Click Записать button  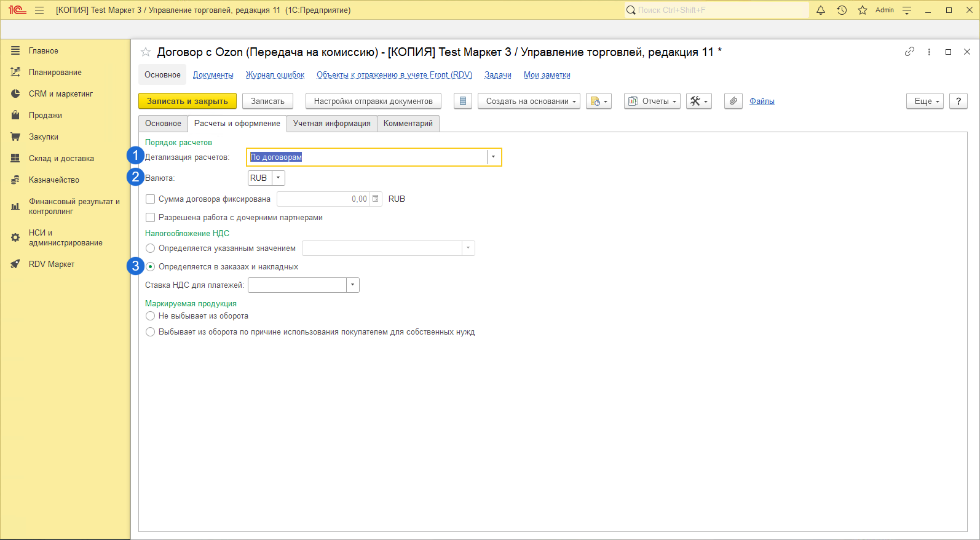tap(267, 101)
